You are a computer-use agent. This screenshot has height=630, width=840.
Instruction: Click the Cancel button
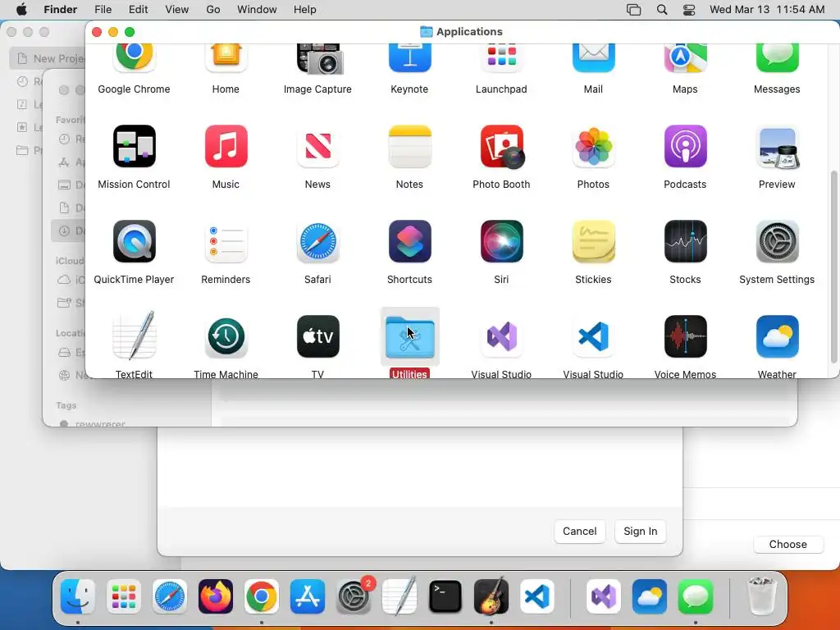579,532
